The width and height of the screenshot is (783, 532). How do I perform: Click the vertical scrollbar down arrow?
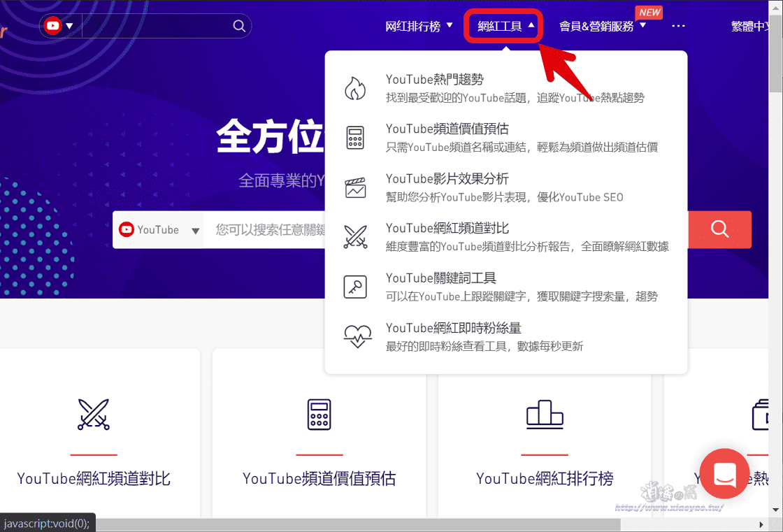click(x=775, y=510)
